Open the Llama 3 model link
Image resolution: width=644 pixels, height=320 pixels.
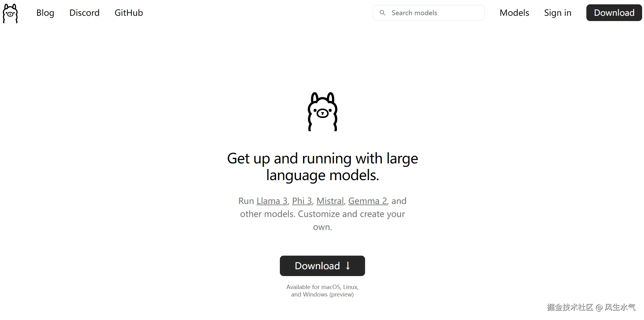[272, 201]
